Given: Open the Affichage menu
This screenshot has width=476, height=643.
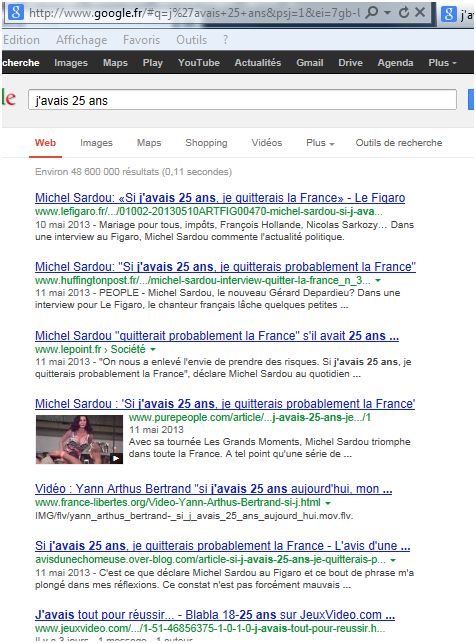Looking at the screenshot, I should click(x=82, y=40).
